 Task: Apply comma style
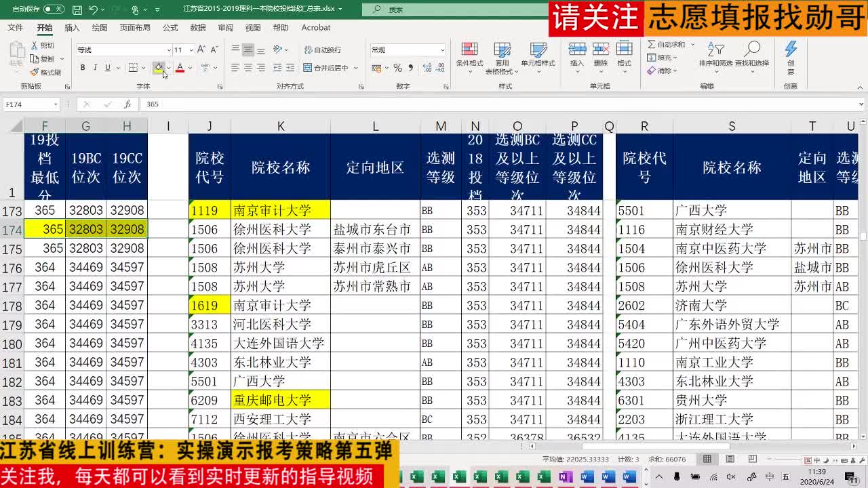(410, 68)
